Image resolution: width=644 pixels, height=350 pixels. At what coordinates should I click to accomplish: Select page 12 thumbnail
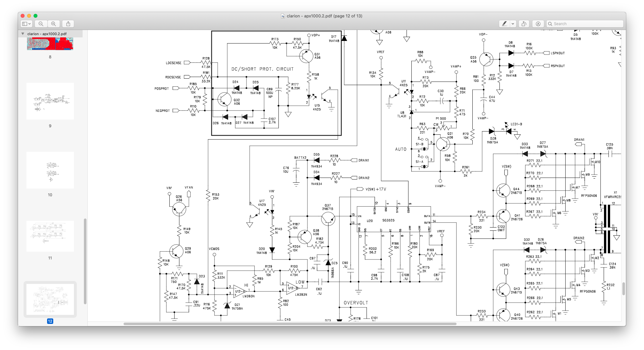pos(50,299)
